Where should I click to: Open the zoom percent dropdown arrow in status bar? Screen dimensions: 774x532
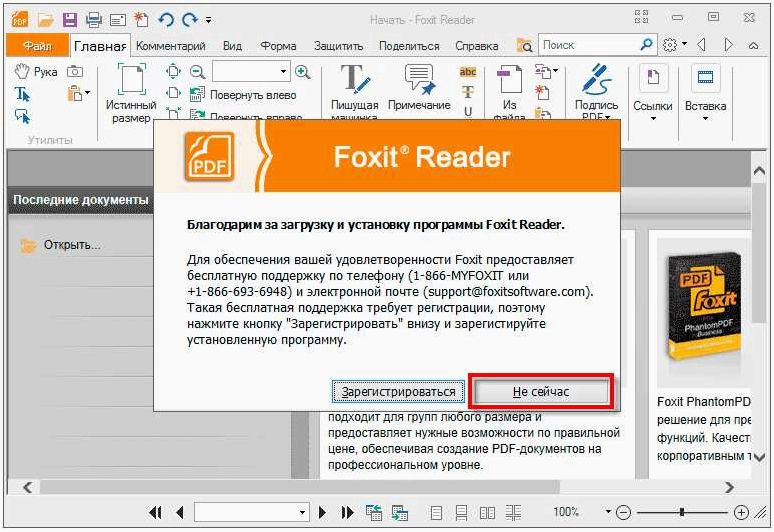tap(608, 512)
